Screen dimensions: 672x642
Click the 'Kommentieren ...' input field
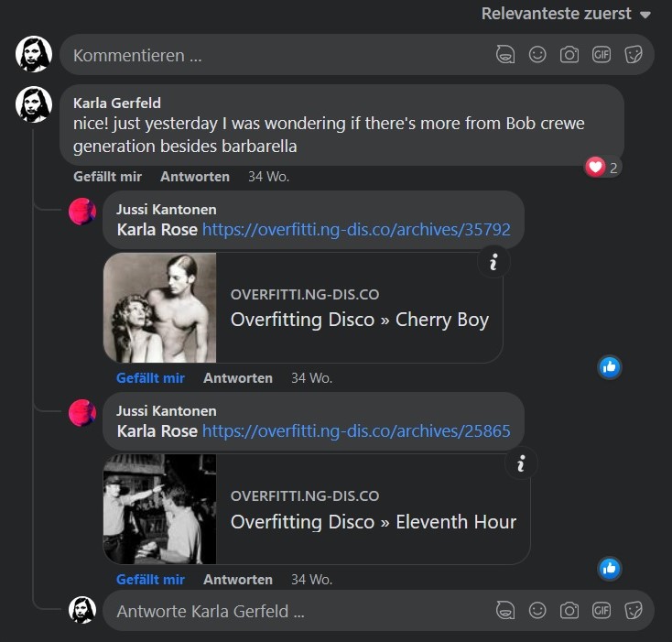click(x=275, y=55)
